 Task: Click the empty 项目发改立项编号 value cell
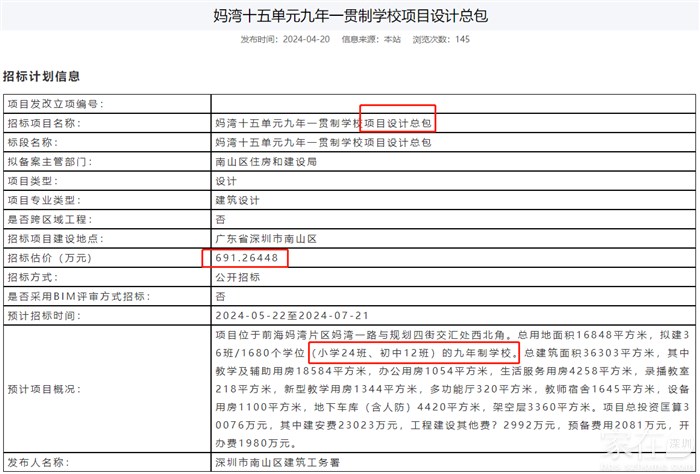450,103
